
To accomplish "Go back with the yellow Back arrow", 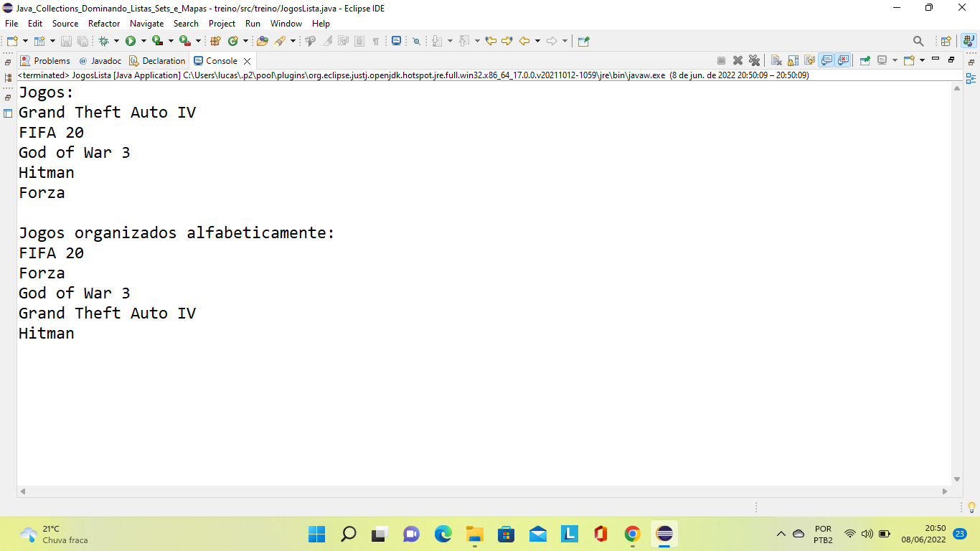I will click(524, 41).
